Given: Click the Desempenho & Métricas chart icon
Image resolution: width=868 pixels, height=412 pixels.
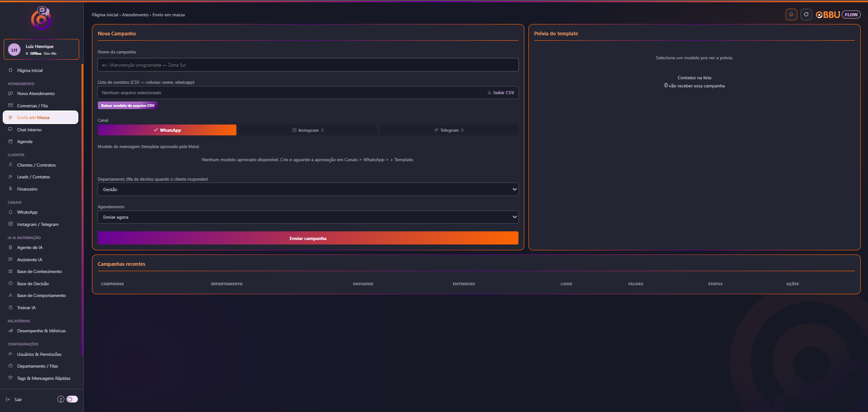Looking at the screenshot, I should (10, 331).
